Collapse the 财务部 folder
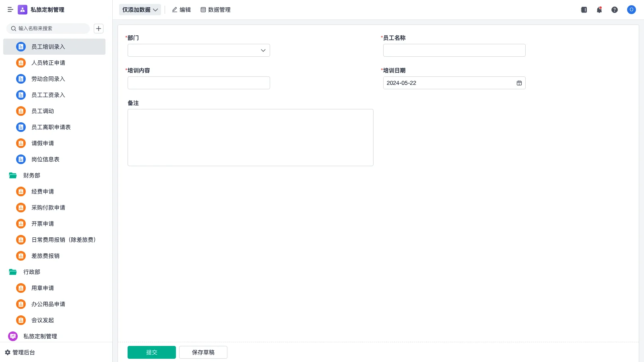This screenshot has height=362, width=644. coord(13,175)
